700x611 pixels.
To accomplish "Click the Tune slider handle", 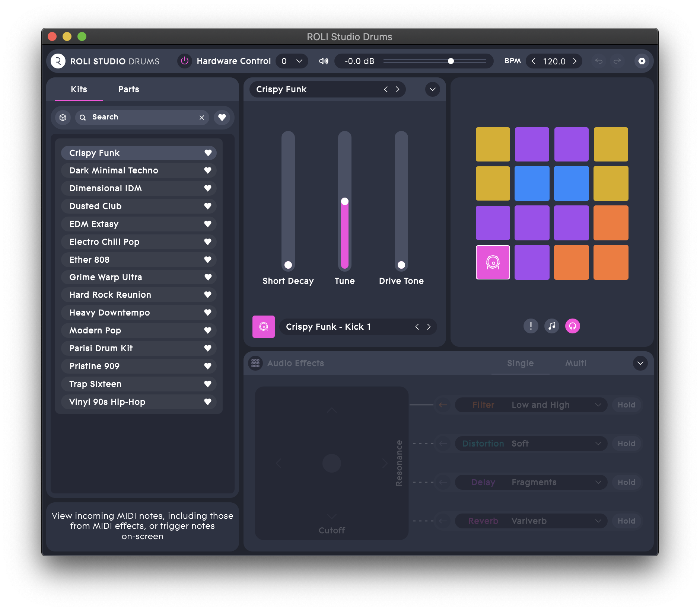I will click(x=345, y=201).
